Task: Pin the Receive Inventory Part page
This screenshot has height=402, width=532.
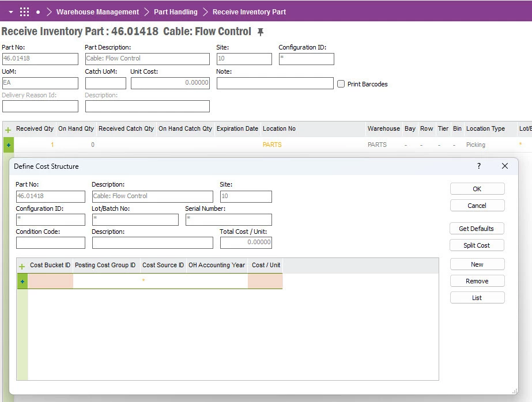Action: click(260, 32)
